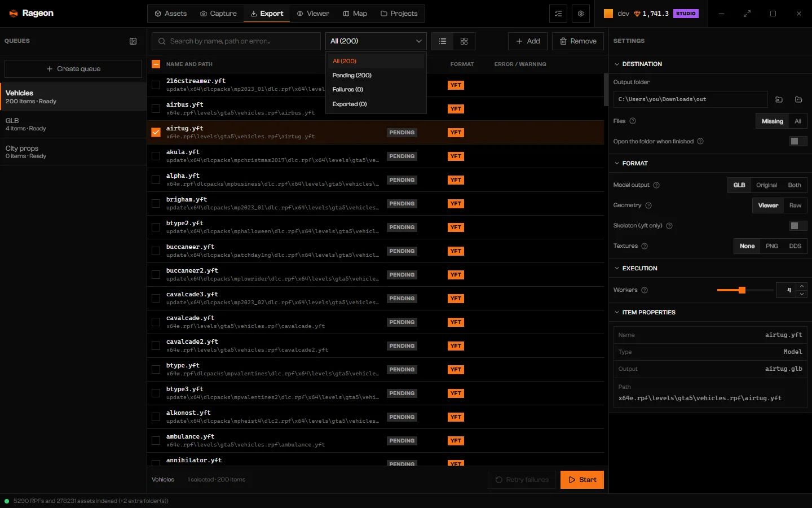Click the Remove button

[578, 41]
